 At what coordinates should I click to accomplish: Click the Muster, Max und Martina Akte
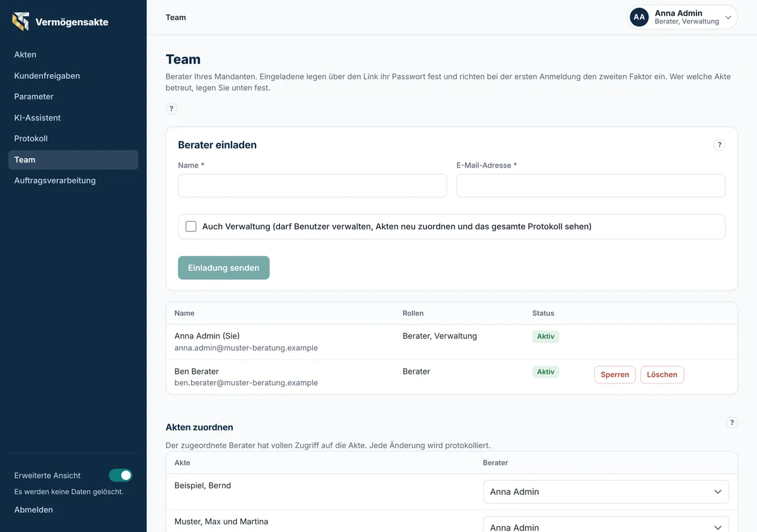(x=221, y=521)
